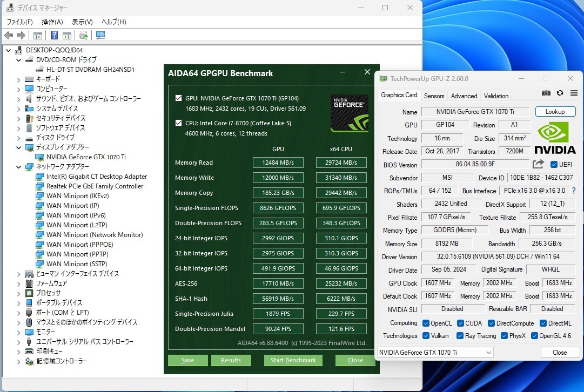Click the Back arrow in Device Manager toolbar
Screen dimensions: 584x392
9,35
